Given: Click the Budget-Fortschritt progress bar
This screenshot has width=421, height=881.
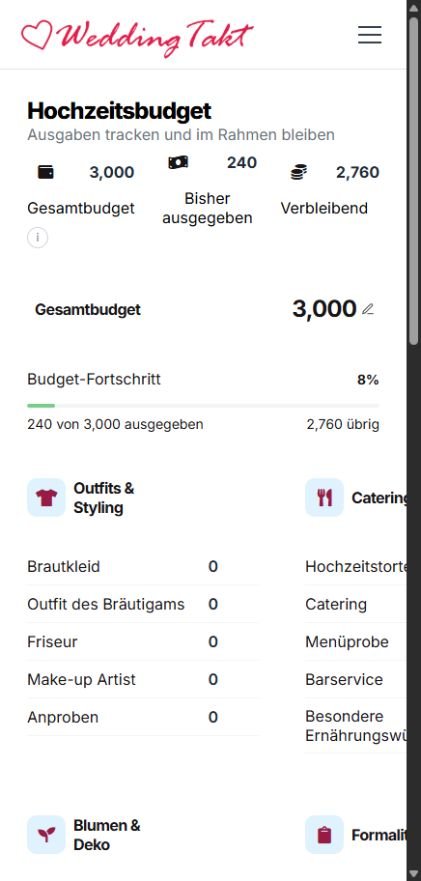Looking at the screenshot, I should tap(203, 405).
